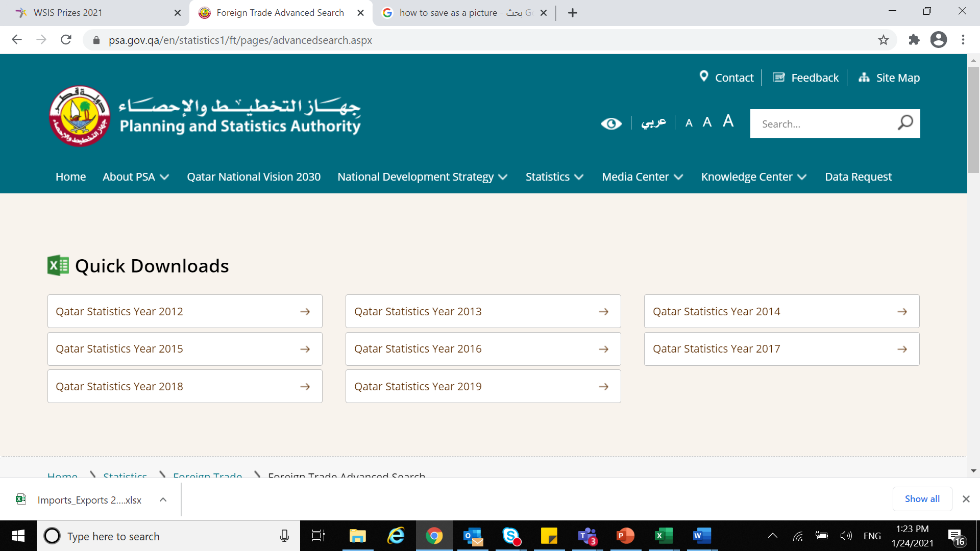Click the Chrome profile avatar icon
This screenshot has width=980, height=551.
938,40
